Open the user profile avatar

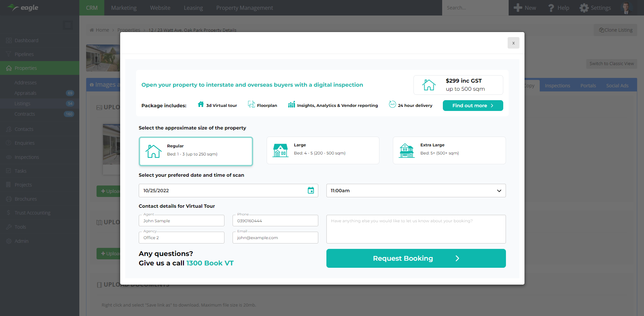(x=626, y=8)
